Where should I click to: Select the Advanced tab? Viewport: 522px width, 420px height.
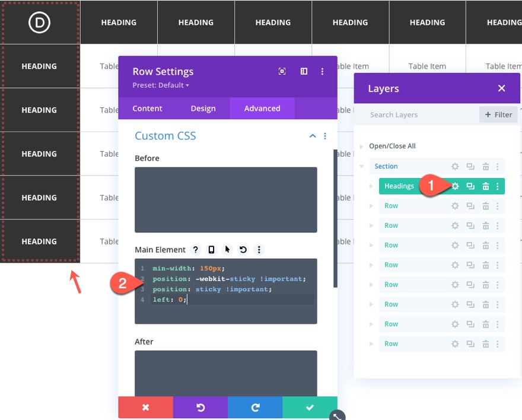click(262, 109)
